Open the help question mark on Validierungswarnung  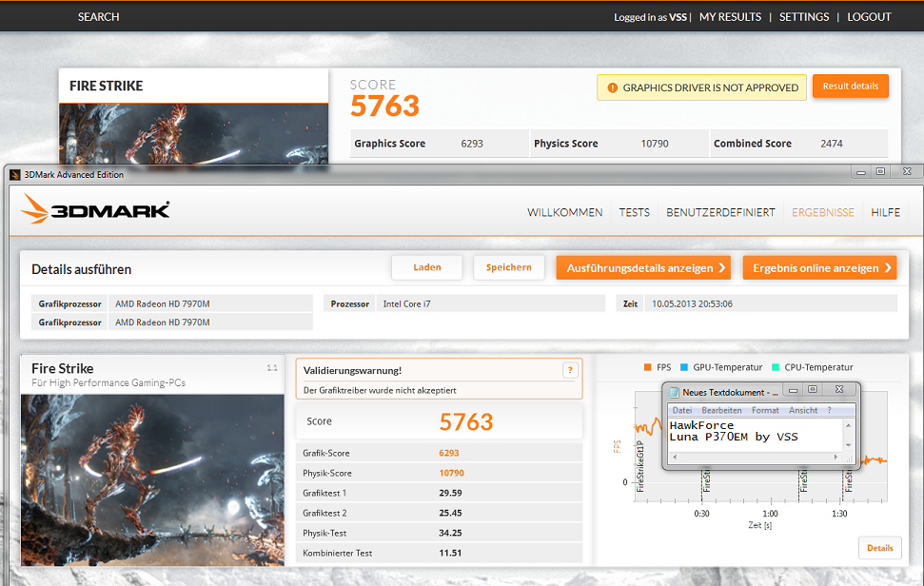click(x=570, y=370)
